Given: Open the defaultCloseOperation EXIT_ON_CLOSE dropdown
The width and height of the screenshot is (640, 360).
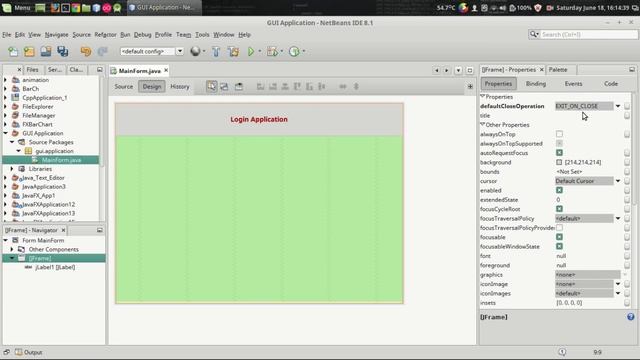Looking at the screenshot, I should click(x=618, y=106).
